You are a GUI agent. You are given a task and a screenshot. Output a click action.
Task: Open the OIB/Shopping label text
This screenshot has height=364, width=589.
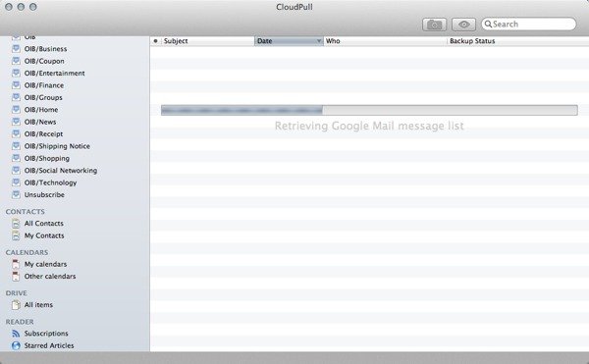(47, 158)
